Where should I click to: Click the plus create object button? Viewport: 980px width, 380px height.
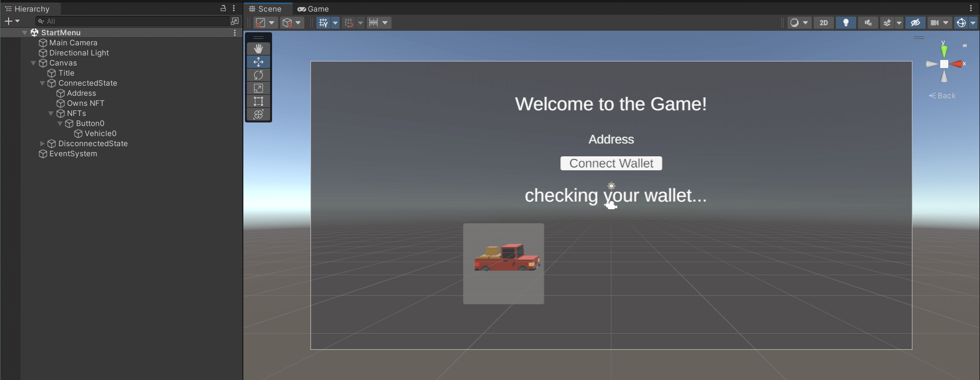8,21
